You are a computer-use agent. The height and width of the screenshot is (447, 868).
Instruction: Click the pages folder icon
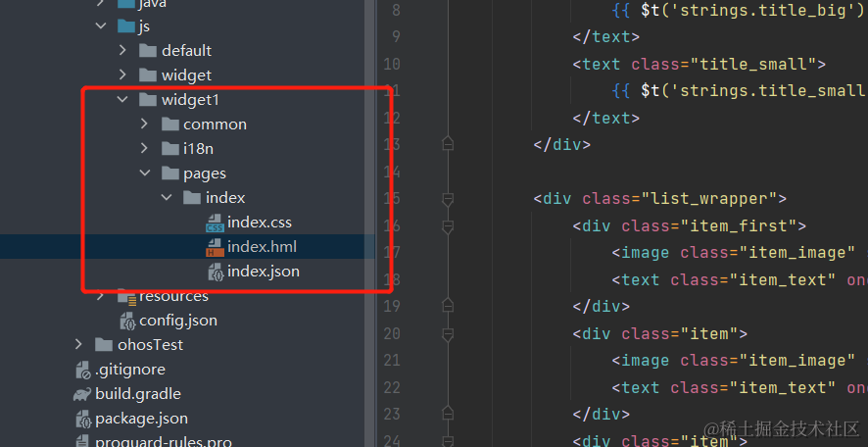pos(169,173)
